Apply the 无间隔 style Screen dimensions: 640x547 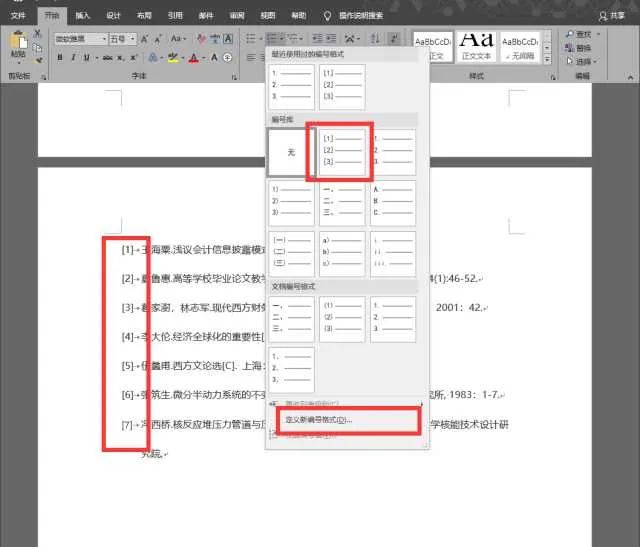[520, 47]
